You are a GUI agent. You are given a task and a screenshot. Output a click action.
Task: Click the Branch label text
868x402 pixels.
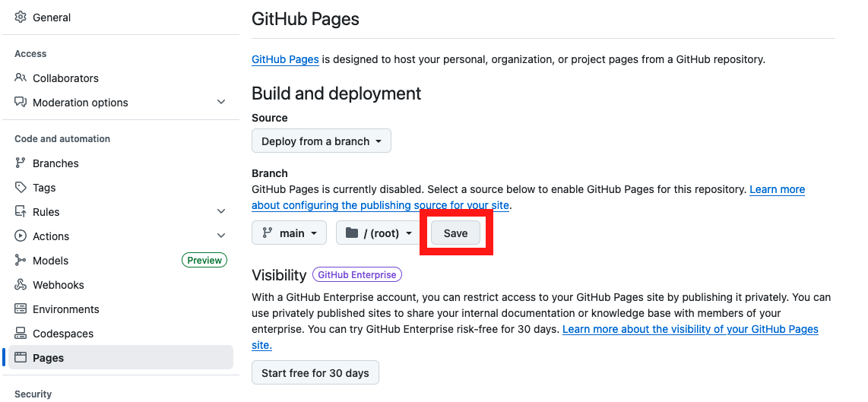[270, 173]
